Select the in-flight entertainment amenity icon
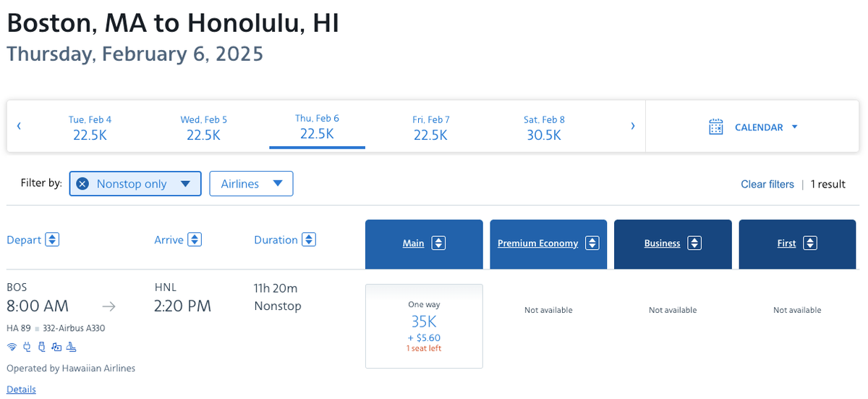868x399 pixels. [x=56, y=347]
